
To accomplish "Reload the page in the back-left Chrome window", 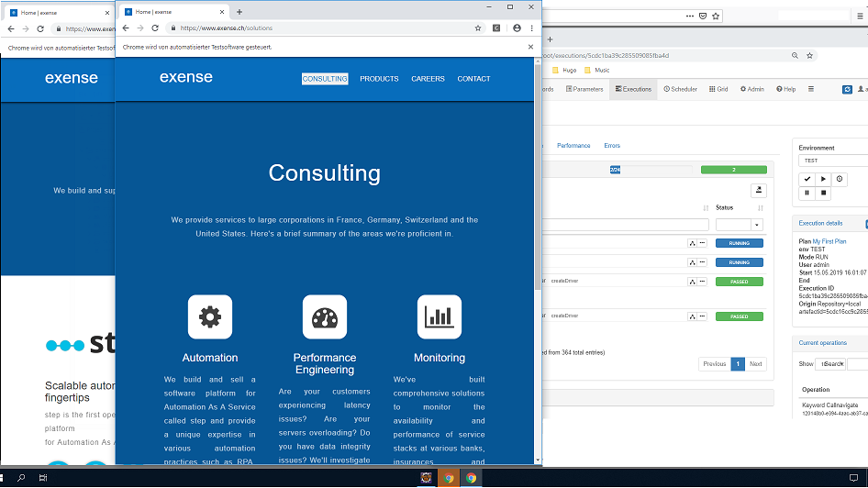I will (40, 28).
